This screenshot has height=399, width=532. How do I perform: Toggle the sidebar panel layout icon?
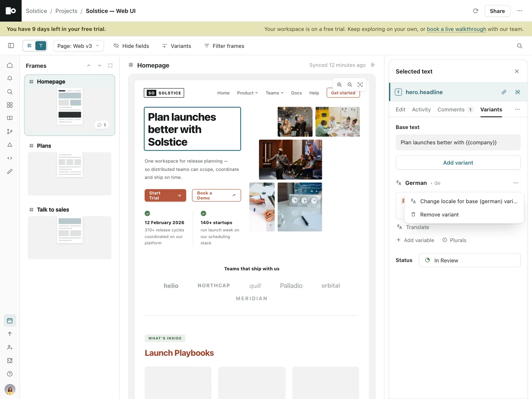click(11, 46)
